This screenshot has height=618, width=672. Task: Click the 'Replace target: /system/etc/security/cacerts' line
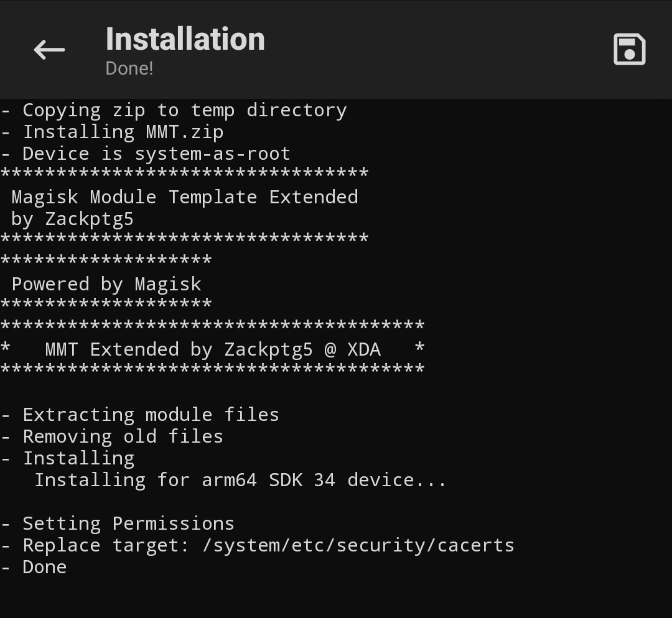[258, 546]
